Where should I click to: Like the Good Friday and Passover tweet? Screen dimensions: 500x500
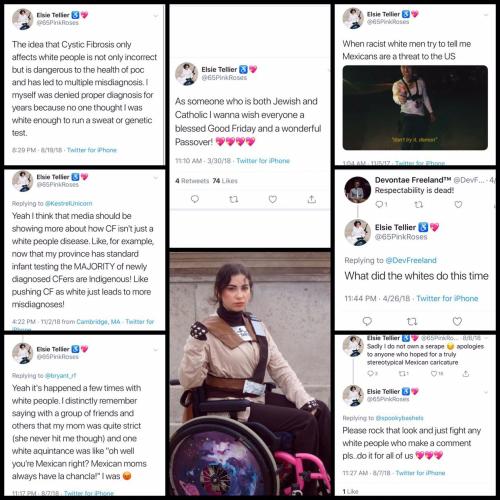pyautogui.click(x=273, y=199)
